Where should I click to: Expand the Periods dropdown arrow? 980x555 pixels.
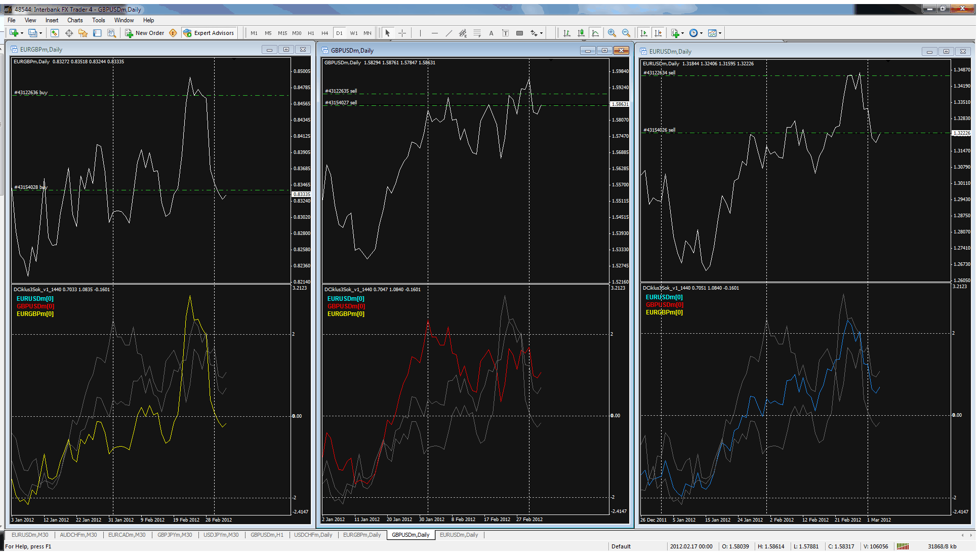(x=702, y=33)
